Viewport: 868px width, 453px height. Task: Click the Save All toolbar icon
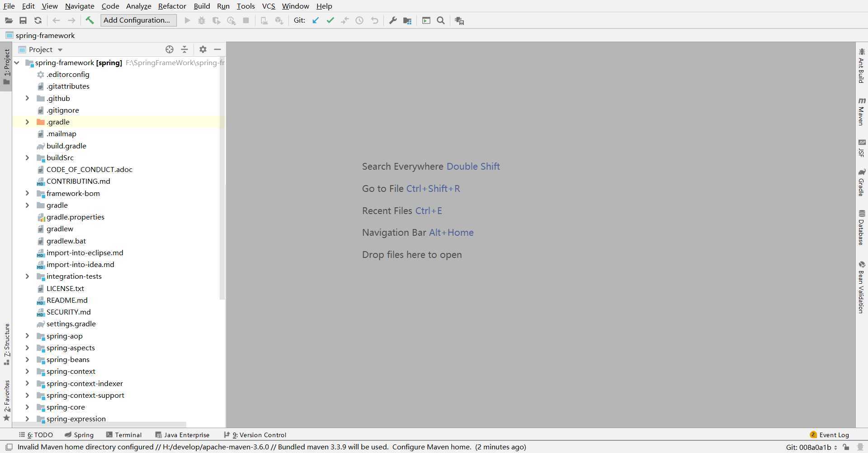23,20
